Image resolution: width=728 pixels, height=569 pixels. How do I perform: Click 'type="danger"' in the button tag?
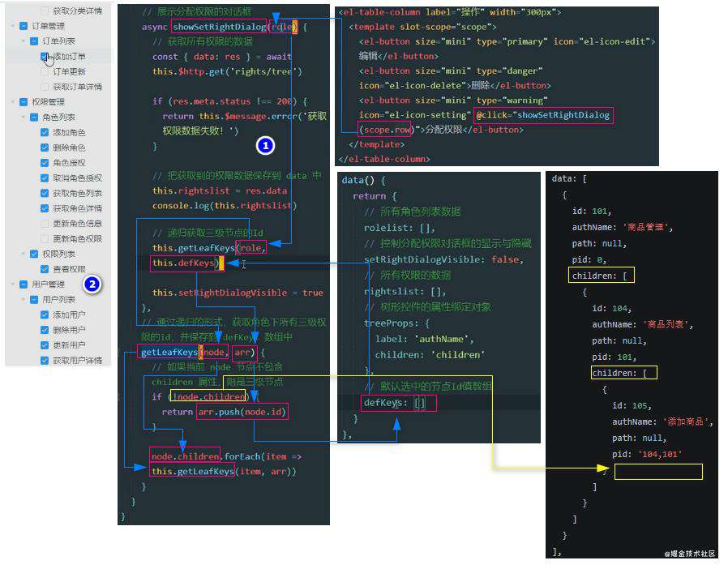point(509,71)
